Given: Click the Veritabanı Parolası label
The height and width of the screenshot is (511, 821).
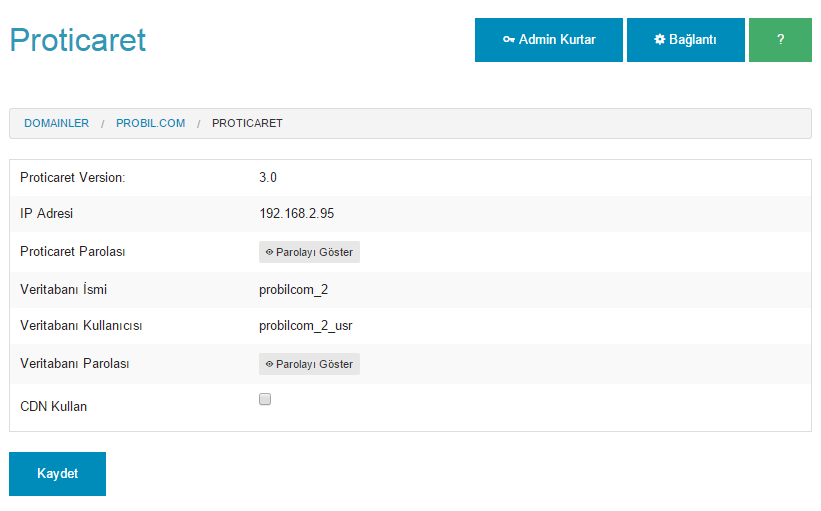Looking at the screenshot, I should coord(75,363).
